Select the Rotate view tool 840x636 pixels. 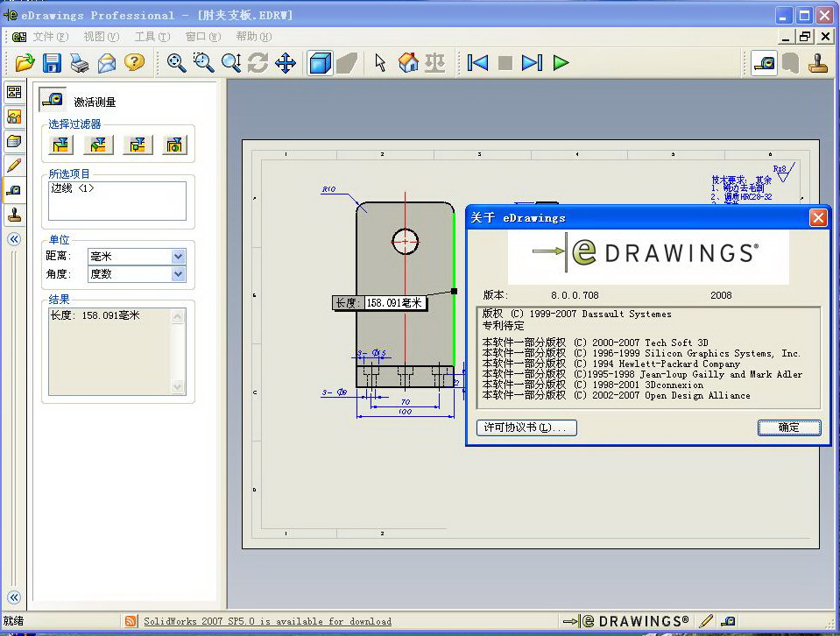click(x=258, y=63)
